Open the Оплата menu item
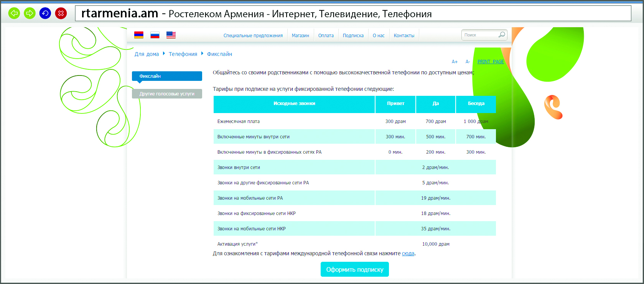Image resolution: width=644 pixels, height=284 pixels. coord(326,36)
